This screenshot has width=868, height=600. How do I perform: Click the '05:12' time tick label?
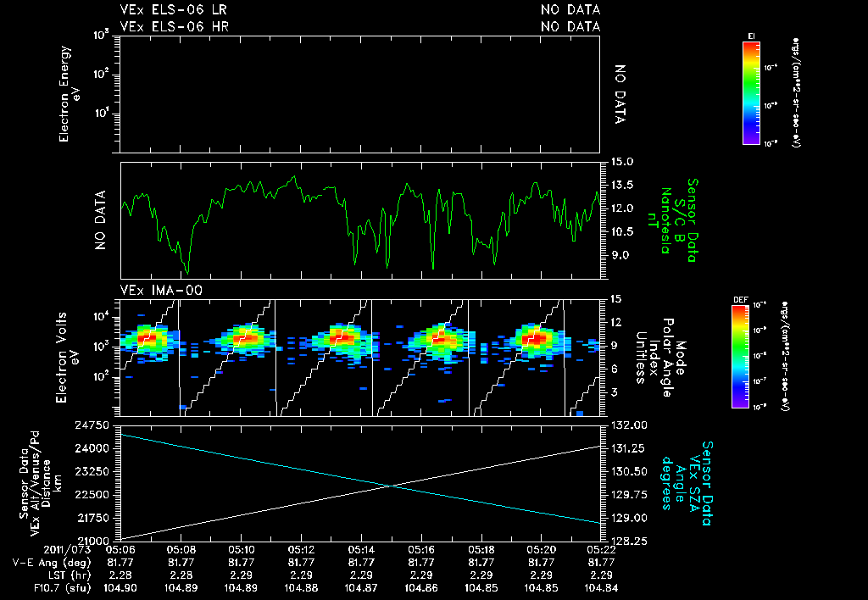tap(301, 551)
